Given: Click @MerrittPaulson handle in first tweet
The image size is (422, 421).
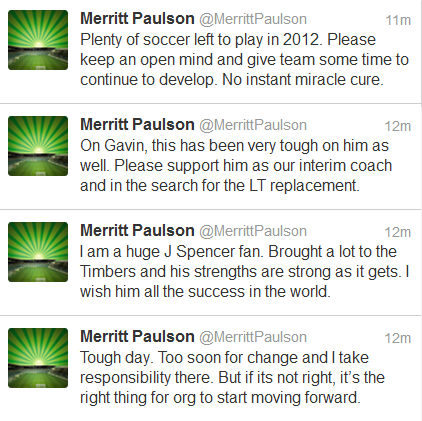Looking at the screenshot, I should (253, 19).
